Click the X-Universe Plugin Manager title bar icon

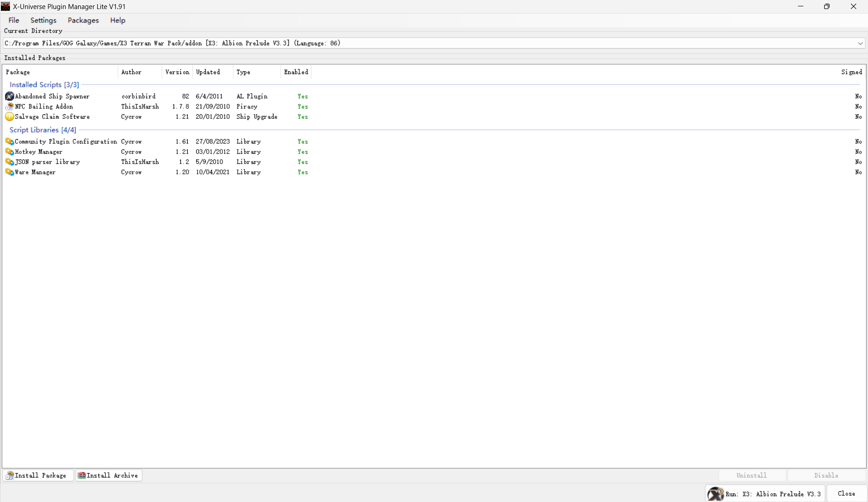[6, 6]
